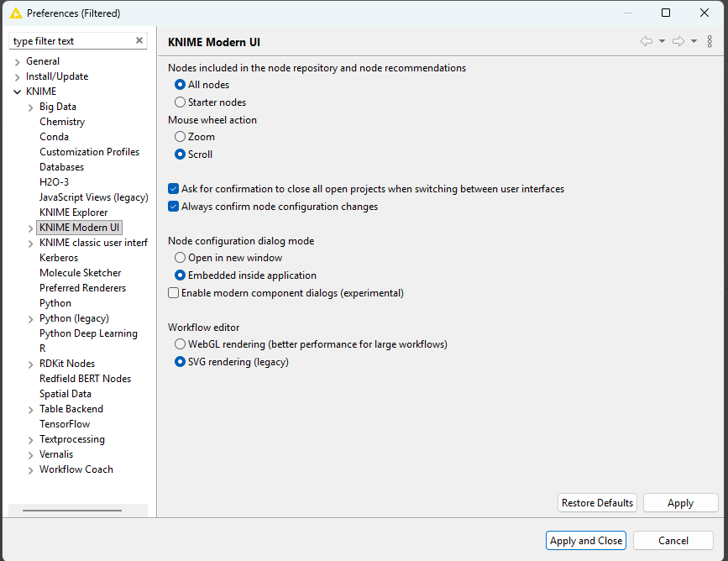Click the forward navigation arrow icon
Viewport: 728px width, 561px height.
tap(678, 41)
